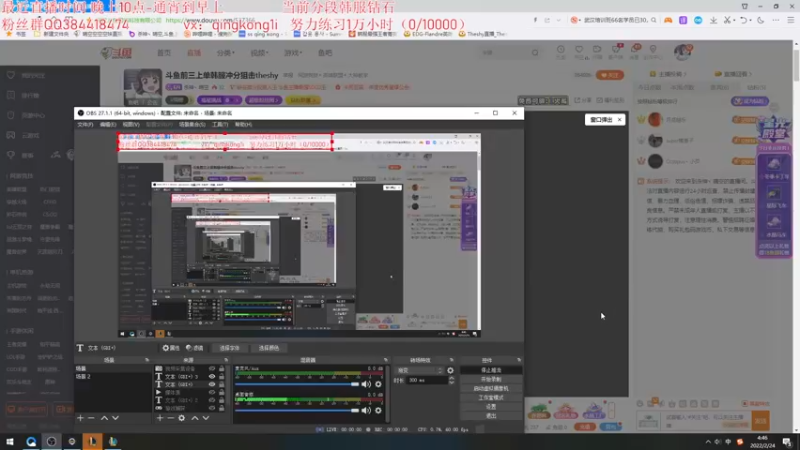This screenshot has height=450, width=800.
Task: Move scene up arrow in Scenes panel
Action: pyautogui.click(x=104, y=418)
